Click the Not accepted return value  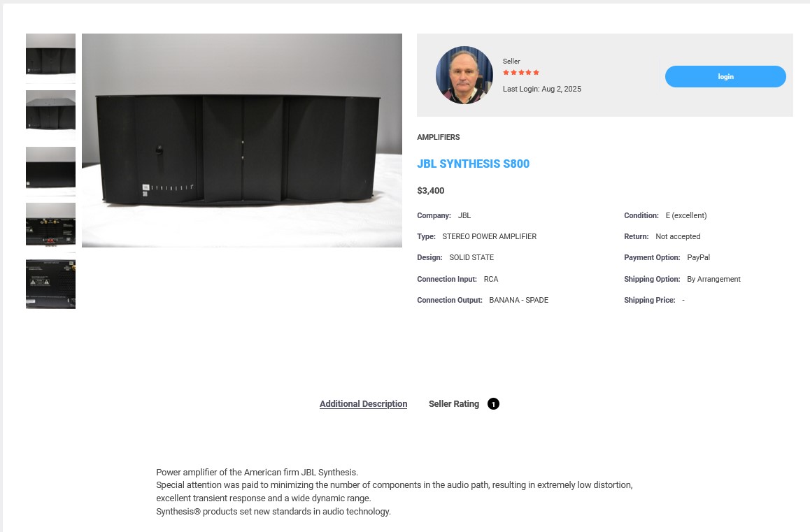(678, 236)
